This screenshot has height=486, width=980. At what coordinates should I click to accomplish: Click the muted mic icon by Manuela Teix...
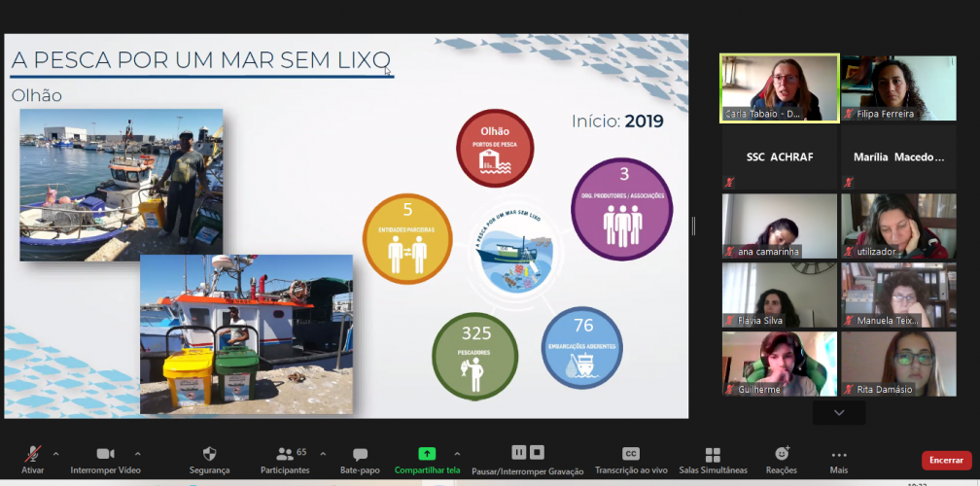(849, 321)
